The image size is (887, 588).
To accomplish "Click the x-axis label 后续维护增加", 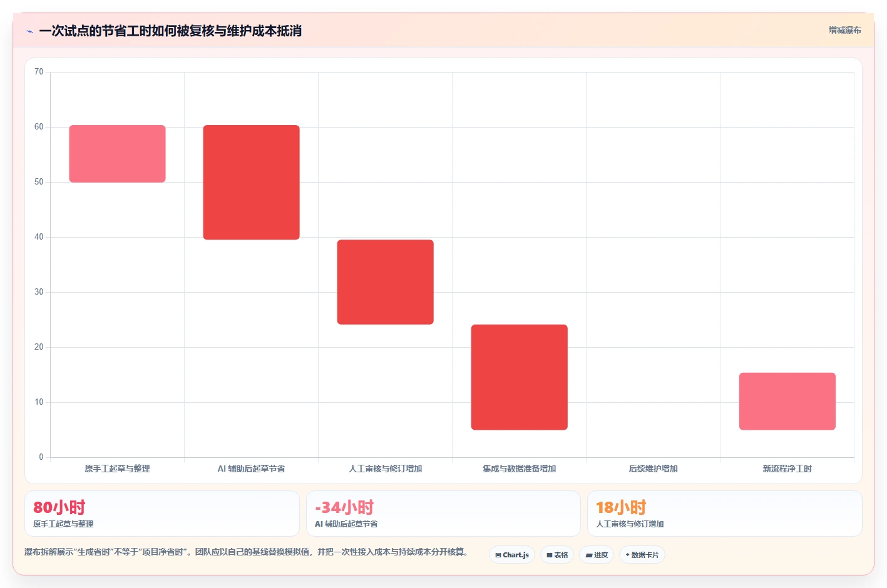I will pyautogui.click(x=654, y=469).
